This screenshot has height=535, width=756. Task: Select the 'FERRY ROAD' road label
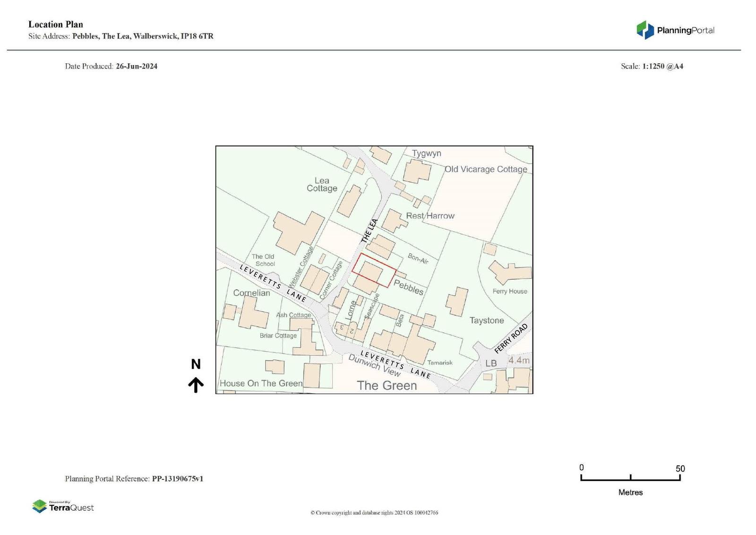(x=510, y=338)
